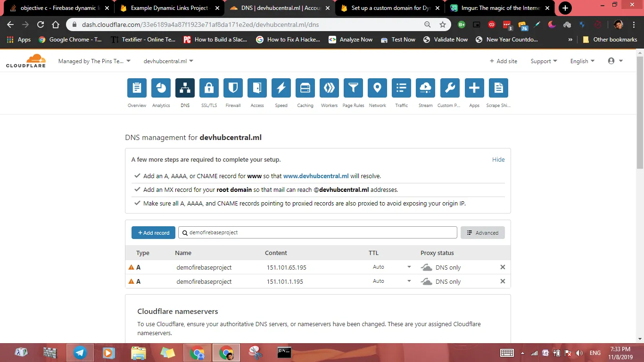Switch to the Imgur browser tab
This screenshot has height=362, width=644.
click(x=501, y=8)
